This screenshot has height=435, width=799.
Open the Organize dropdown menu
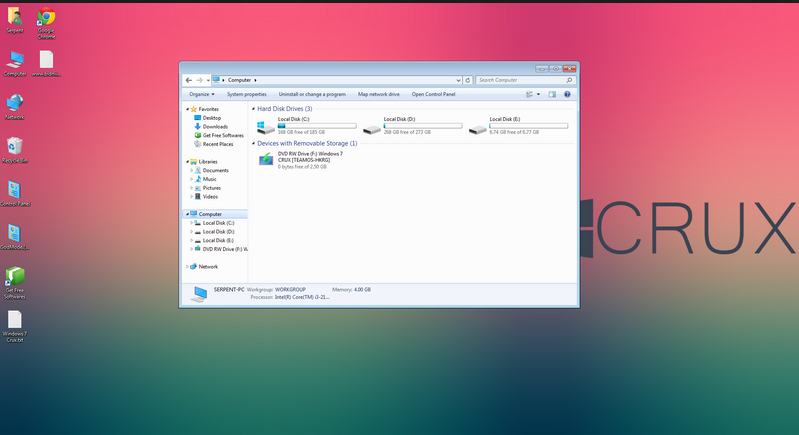(x=201, y=94)
